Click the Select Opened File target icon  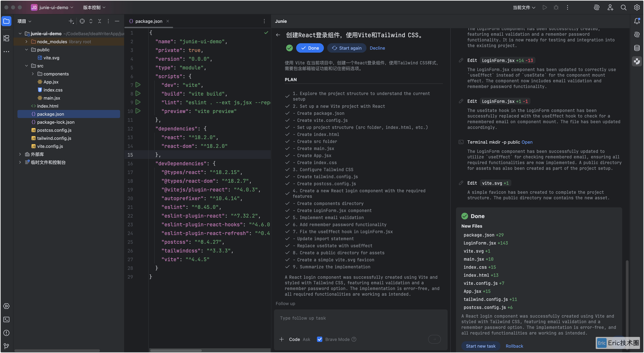(x=82, y=21)
